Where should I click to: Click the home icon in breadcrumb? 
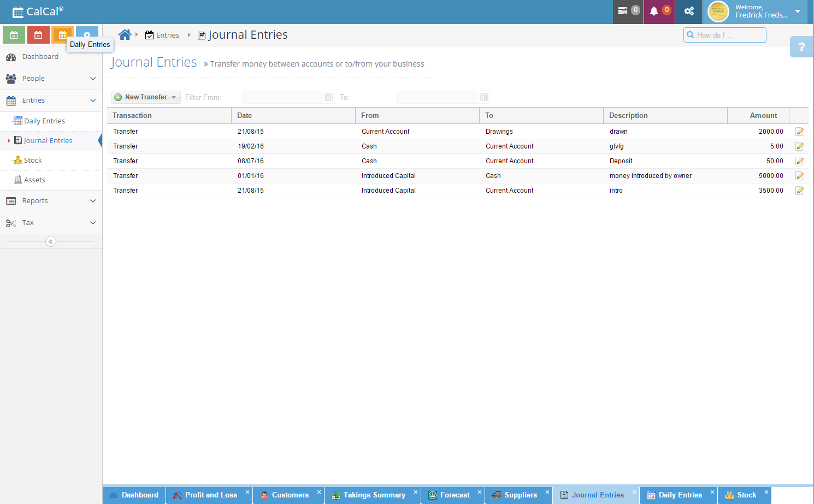pyautogui.click(x=125, y=35)
